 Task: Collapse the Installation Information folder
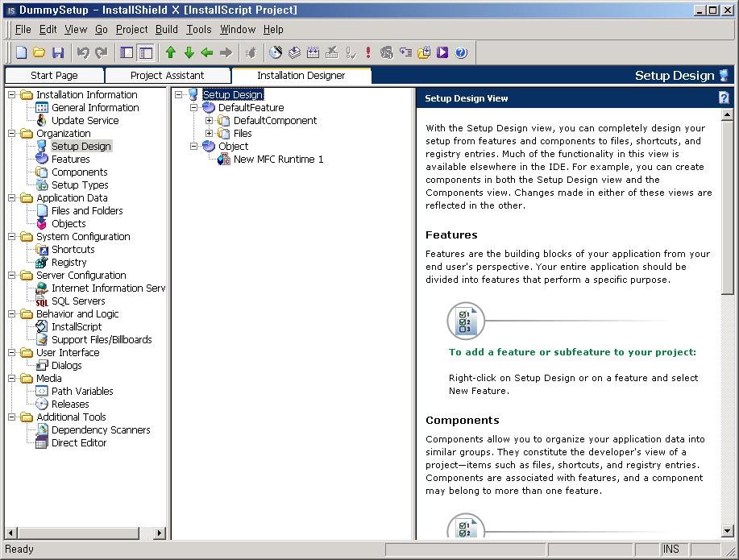pyautogui.click(x=12, y=95)
